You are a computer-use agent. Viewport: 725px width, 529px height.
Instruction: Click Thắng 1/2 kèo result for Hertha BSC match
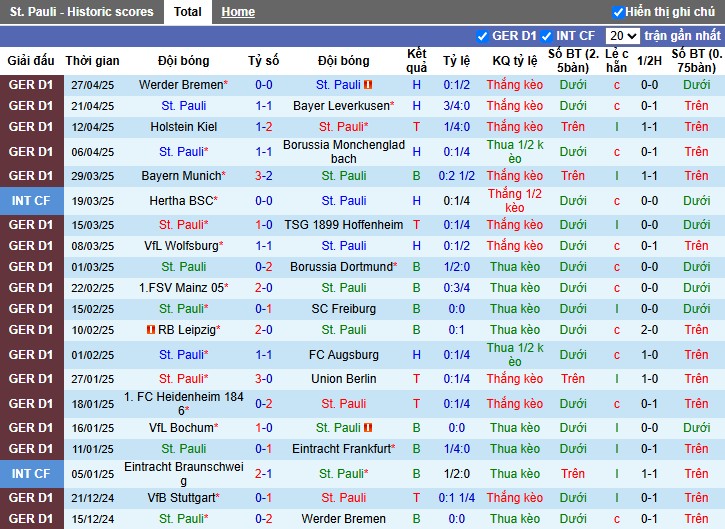click(515, 201)
